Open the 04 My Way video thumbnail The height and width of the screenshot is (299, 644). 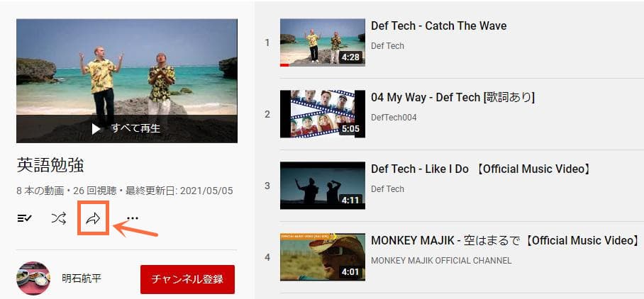[323, 114]
